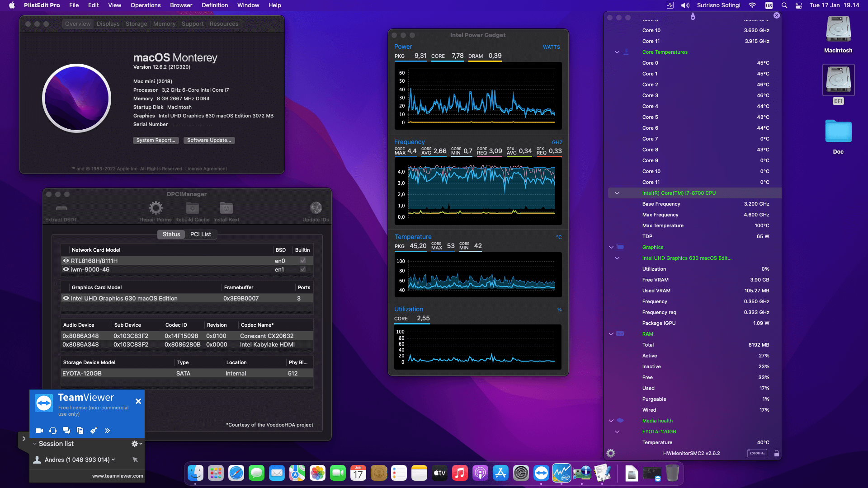Open TeamViewer session gear dropdown
868x488 pixels.
[x=137, y=444]
